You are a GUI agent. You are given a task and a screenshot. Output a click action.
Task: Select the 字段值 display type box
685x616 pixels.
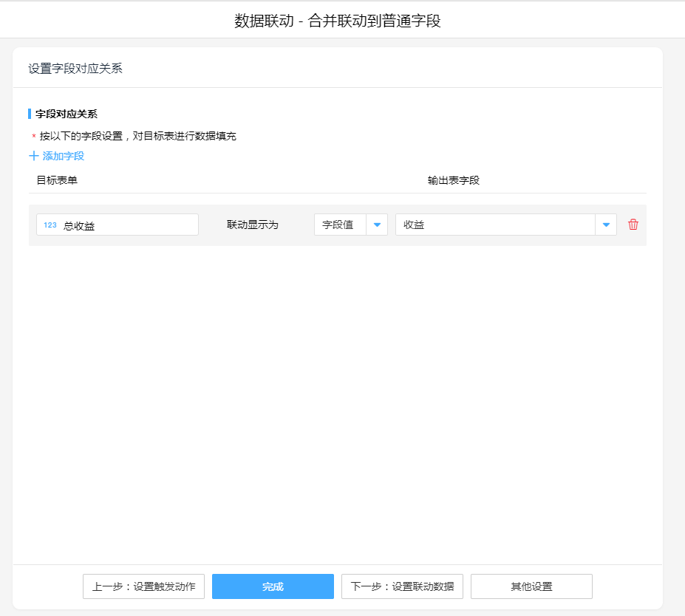(340, 225)
